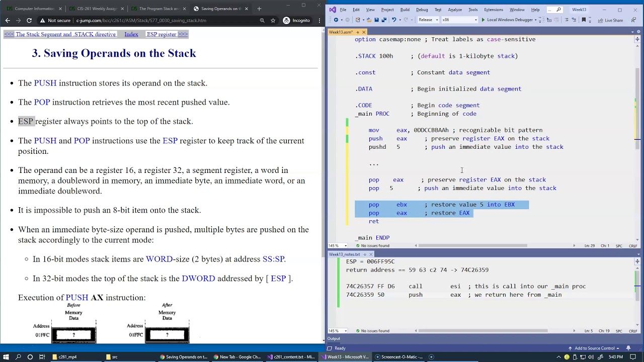644x362 pixels.
Task: Open the Extensions menu
Action: tap(493, 10)
